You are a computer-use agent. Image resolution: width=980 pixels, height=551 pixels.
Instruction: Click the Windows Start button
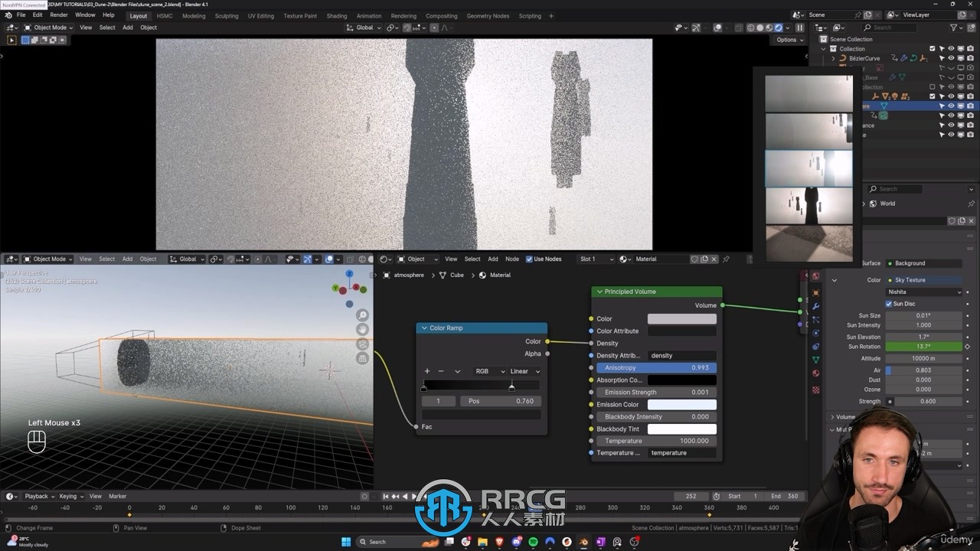[346, 542]
